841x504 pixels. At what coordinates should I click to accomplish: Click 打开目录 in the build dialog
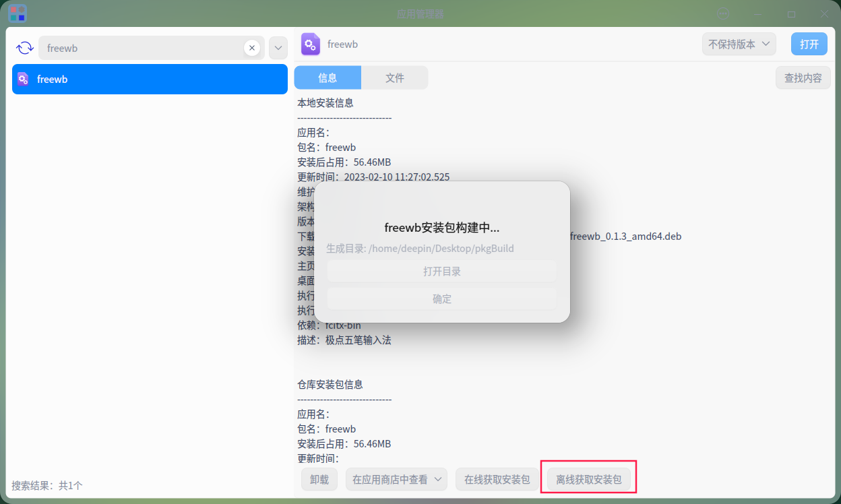[x=441, y=271]
